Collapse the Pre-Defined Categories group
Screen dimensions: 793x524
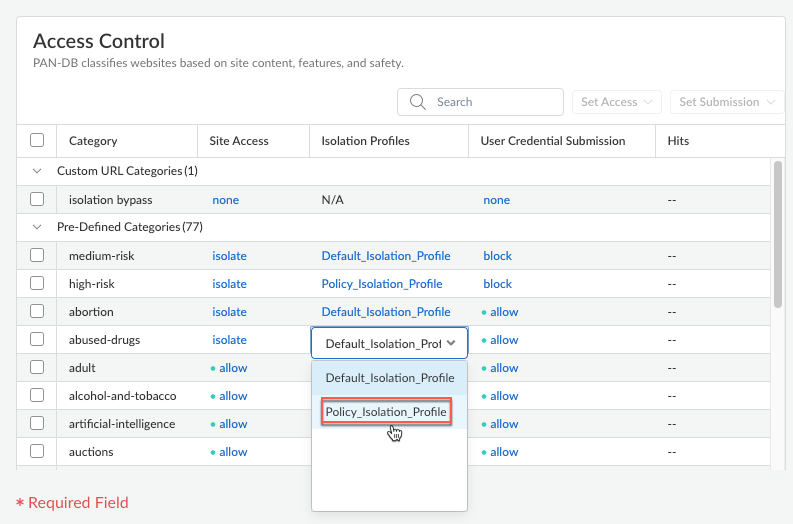pyautogui.click(x=37, y=227)
